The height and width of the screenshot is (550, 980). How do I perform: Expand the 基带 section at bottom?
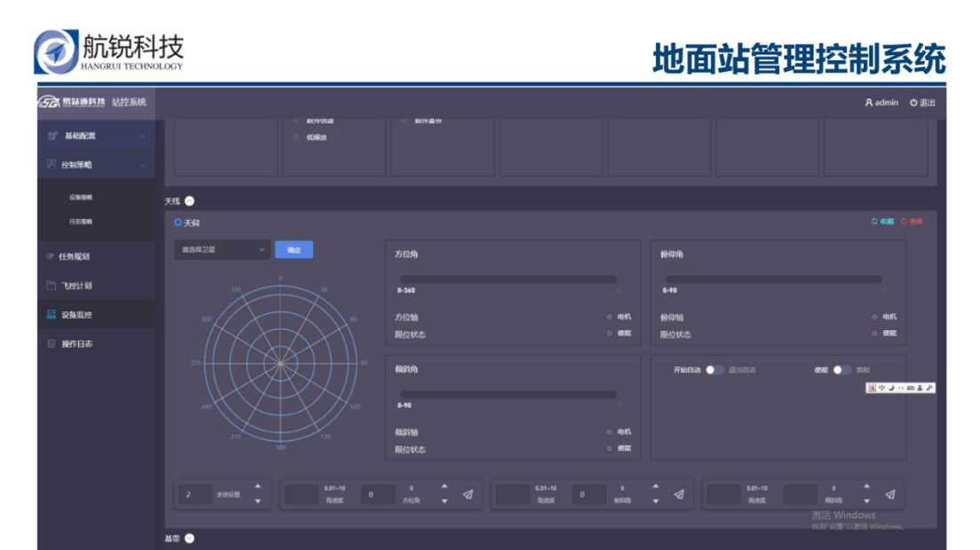pos(189,538)
